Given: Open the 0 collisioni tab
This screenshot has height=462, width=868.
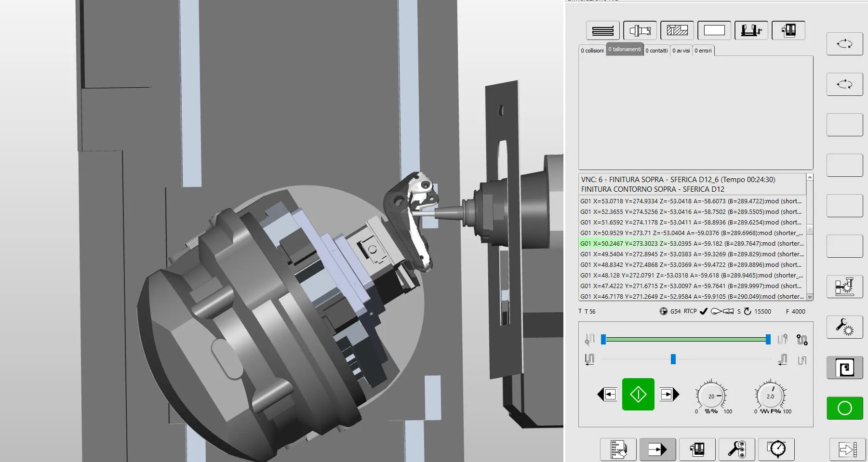Looking at the screenshot, I should click(592, 51).
